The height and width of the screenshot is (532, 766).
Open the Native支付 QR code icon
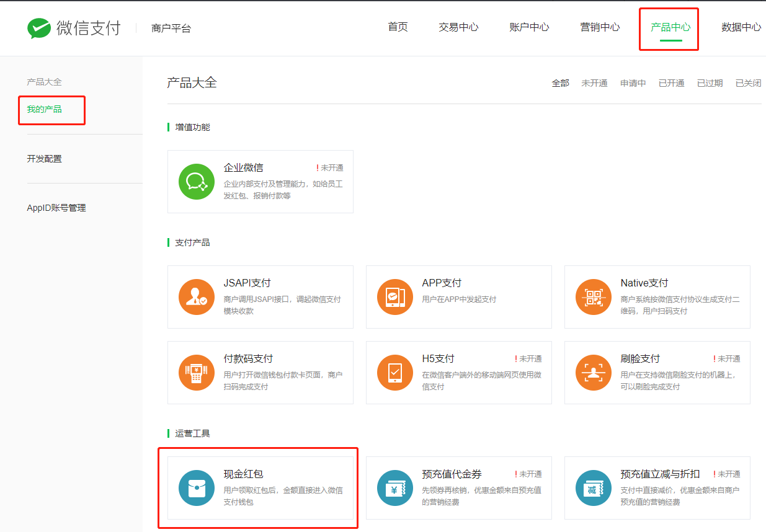pyautogui.click(x=594, y=297)
